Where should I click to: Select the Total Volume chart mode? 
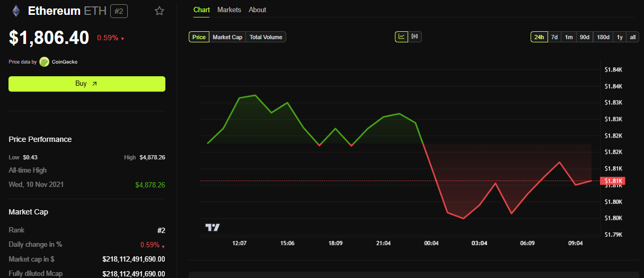tap(266, 37)
